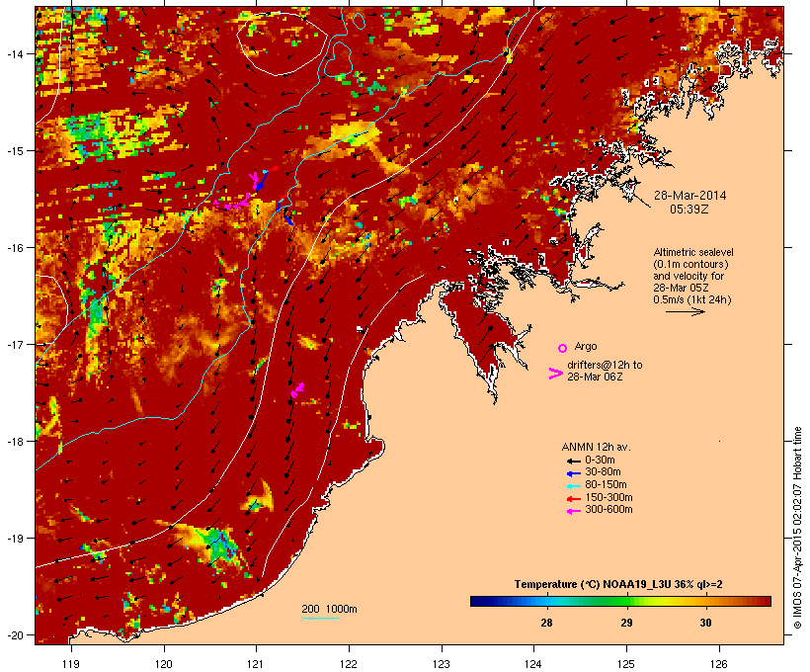810x672 pixels.
Task: Click the 0-30m depth label
Action: pyautogui.click(x=600, y=461)
